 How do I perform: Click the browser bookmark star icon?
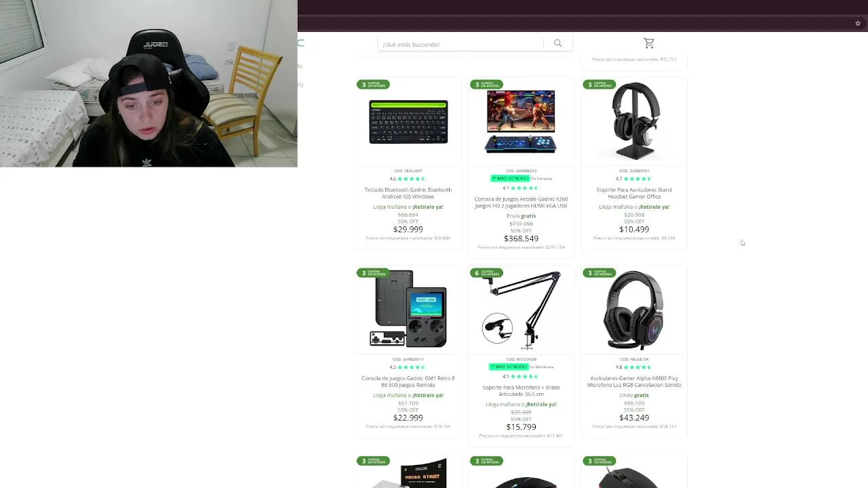point(858,23)
